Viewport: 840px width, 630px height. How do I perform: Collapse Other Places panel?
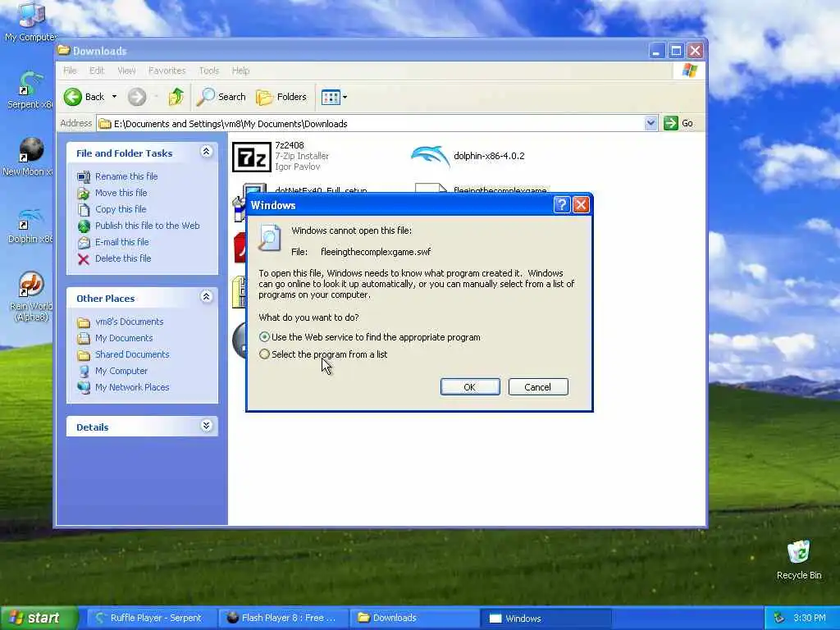[x=206, y=297]
